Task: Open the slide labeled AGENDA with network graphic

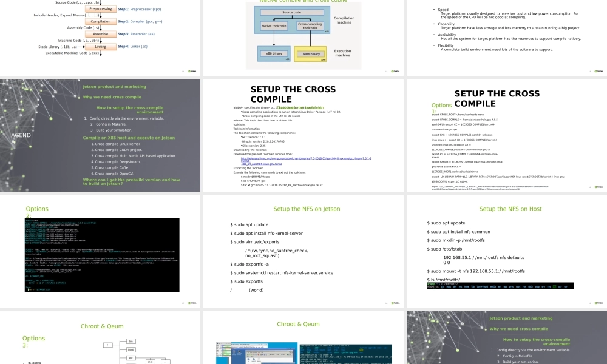Action: (100, 135)
